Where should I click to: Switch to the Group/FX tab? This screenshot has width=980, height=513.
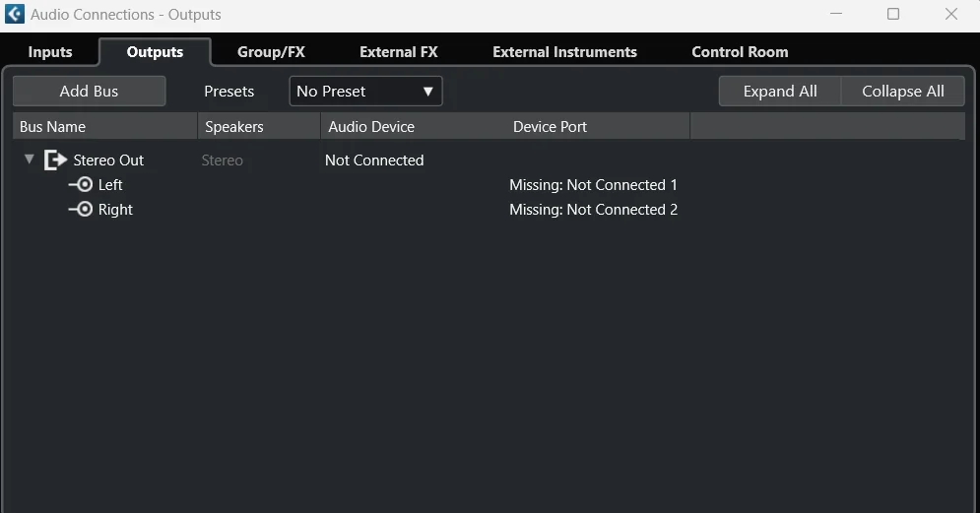click(x=271, y=52)
